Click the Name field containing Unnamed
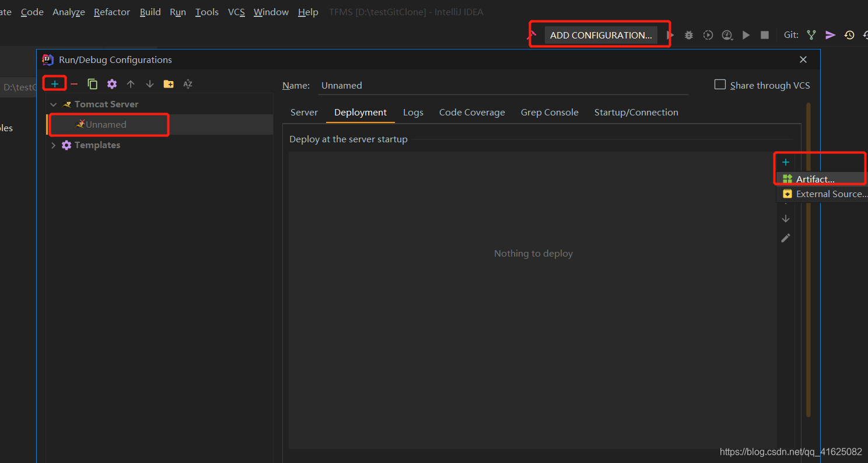 pos(504,85)
